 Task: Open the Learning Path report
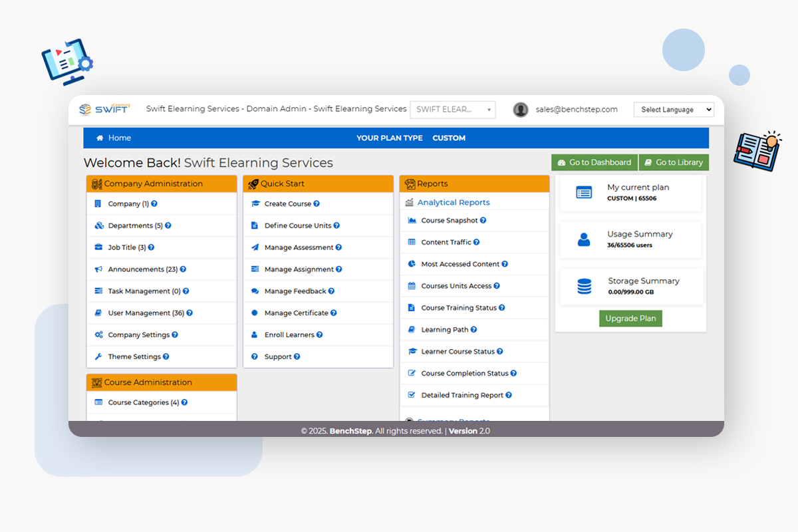[x=445, y=330]
